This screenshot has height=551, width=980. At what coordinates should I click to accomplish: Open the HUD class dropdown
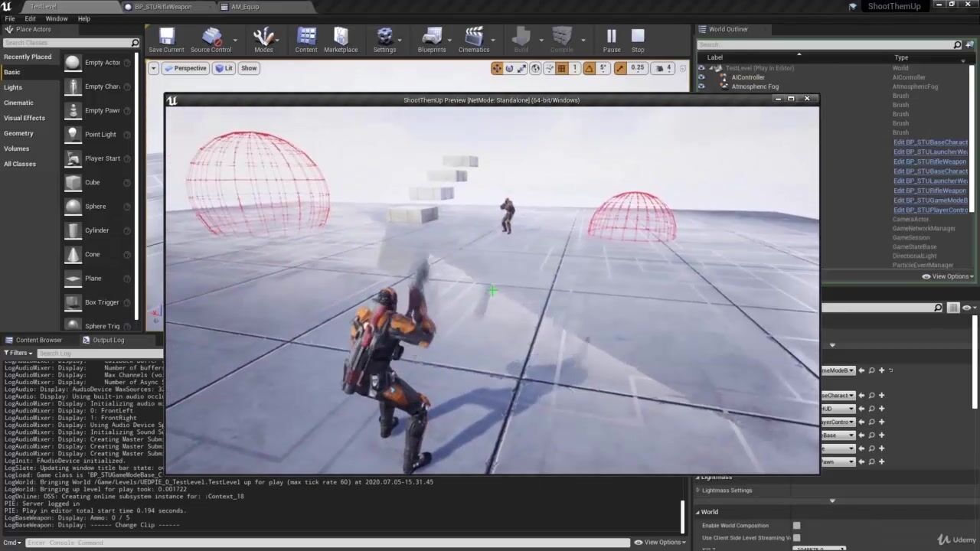[x=838, y=409]
